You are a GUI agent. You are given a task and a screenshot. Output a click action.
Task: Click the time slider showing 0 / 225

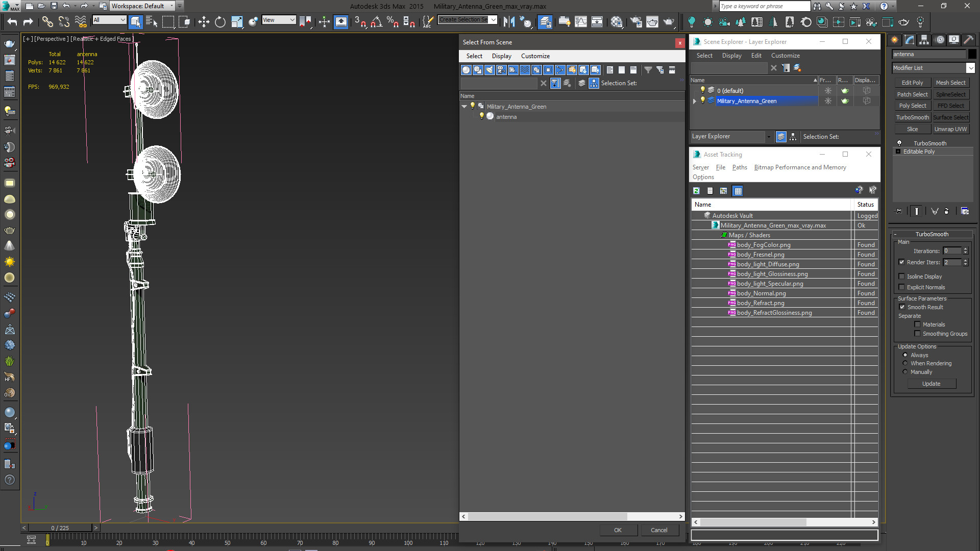coord(60,528)
